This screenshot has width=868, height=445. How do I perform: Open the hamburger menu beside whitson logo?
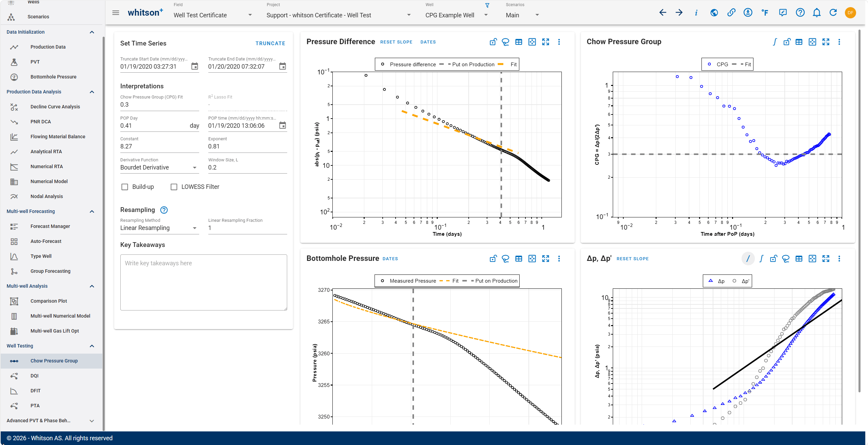tap(116, 13)
